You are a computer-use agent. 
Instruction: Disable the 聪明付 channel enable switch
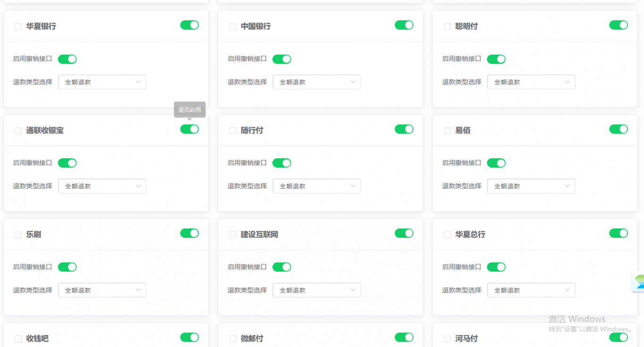(619, 25)
